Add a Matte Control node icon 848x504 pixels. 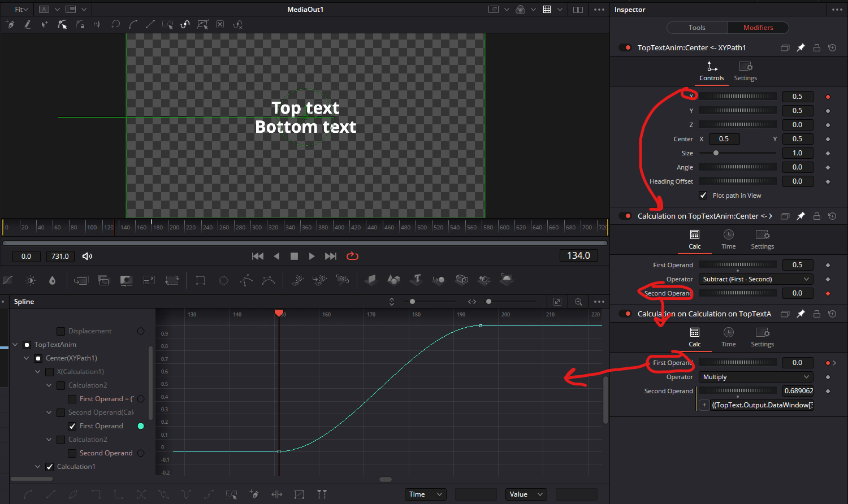(x=126, y=280)
